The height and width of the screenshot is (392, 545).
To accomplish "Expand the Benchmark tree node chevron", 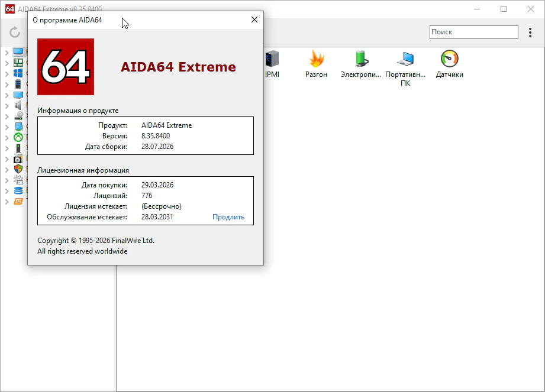I will pyautogui.click(x=7, y=202).
